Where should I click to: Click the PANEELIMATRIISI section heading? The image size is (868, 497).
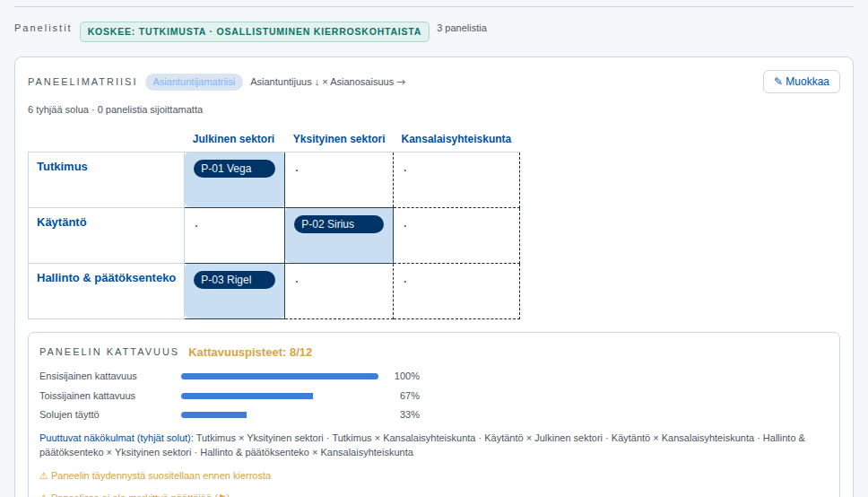tap(82, 82)
